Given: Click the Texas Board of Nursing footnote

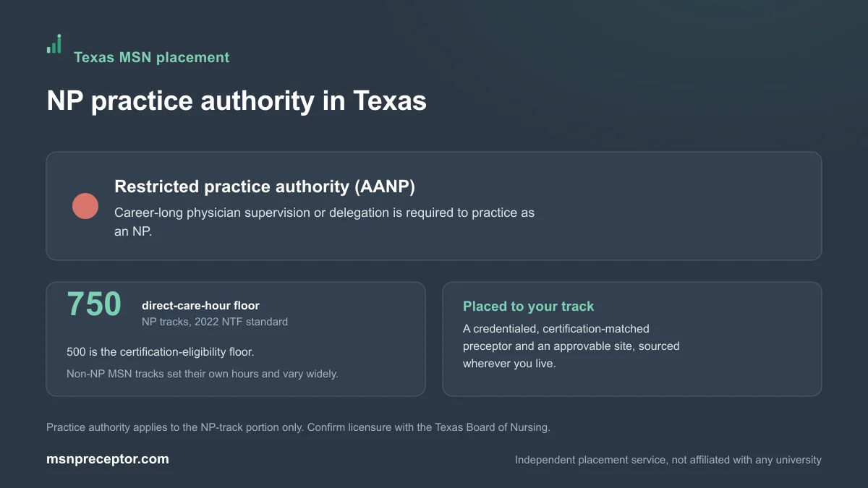Looking at the screenshot, I should pos(298,427).
